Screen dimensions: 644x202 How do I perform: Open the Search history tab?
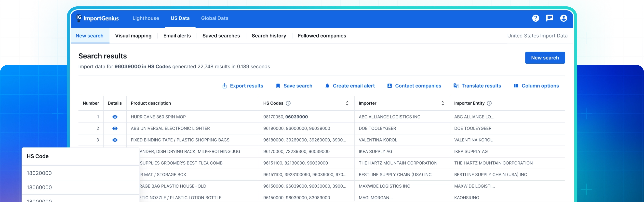point(269,36)
